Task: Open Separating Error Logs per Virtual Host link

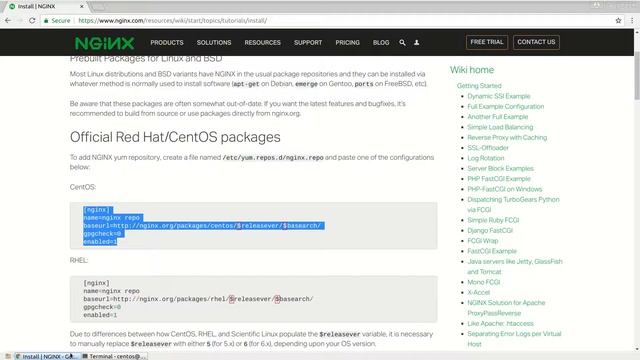Action: point(514,339)
